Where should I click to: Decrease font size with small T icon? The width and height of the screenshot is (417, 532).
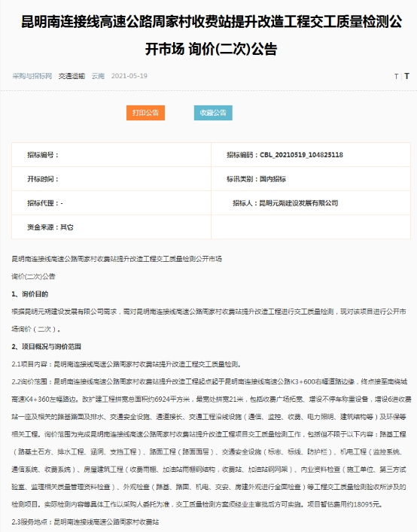pos(396,76)
